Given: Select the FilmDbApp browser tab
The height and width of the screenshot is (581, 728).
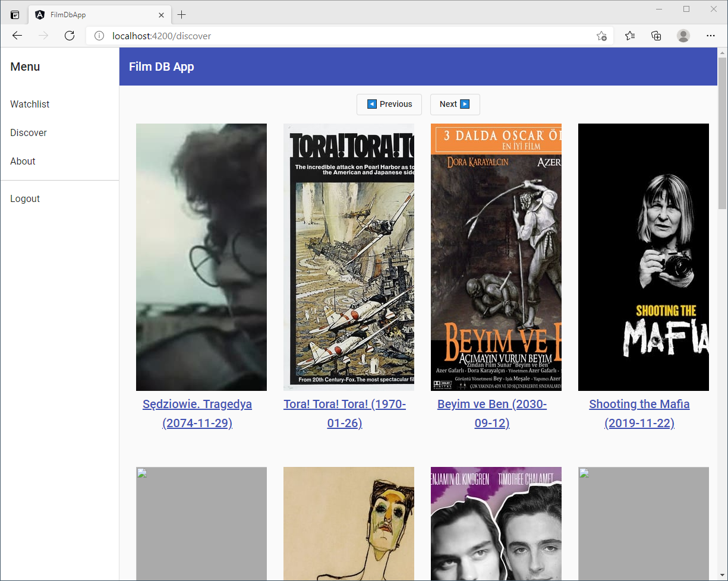Looking at the screenshot, I should (100, 15).
